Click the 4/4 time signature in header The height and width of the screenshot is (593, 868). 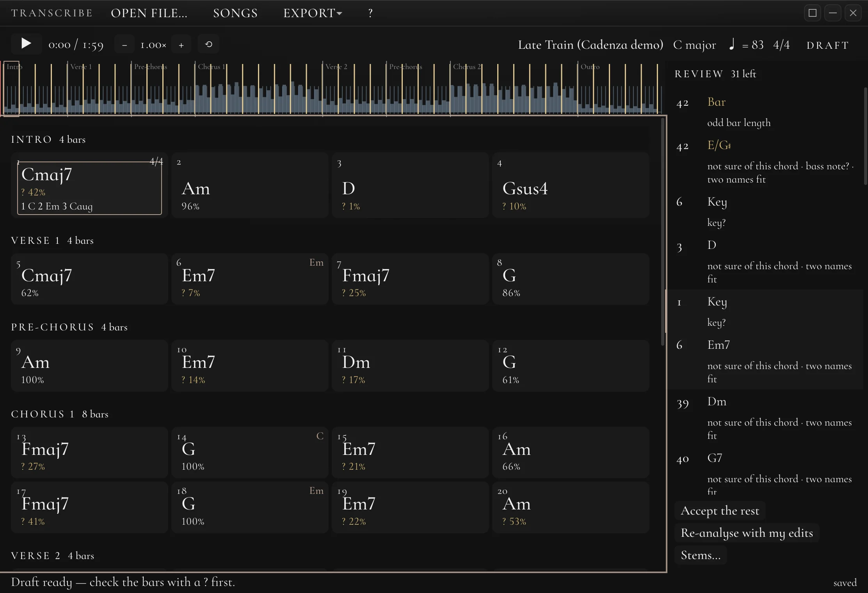781,45
